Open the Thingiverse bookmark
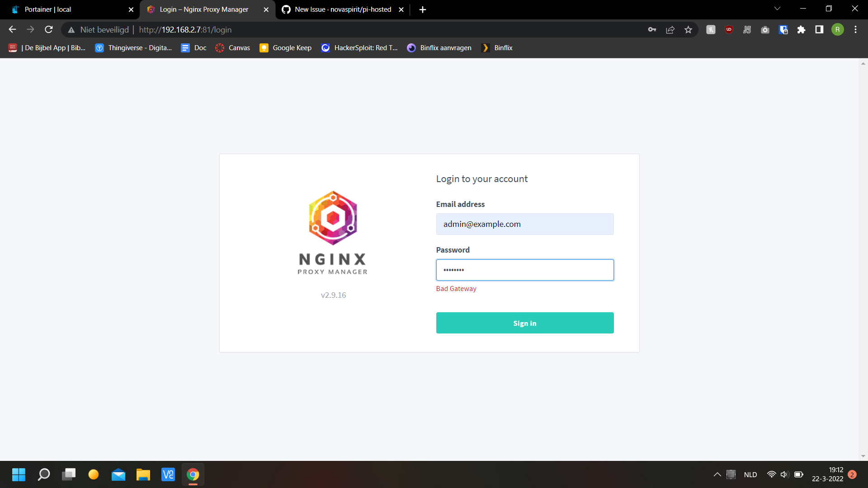868x488 pixels. 133,47
